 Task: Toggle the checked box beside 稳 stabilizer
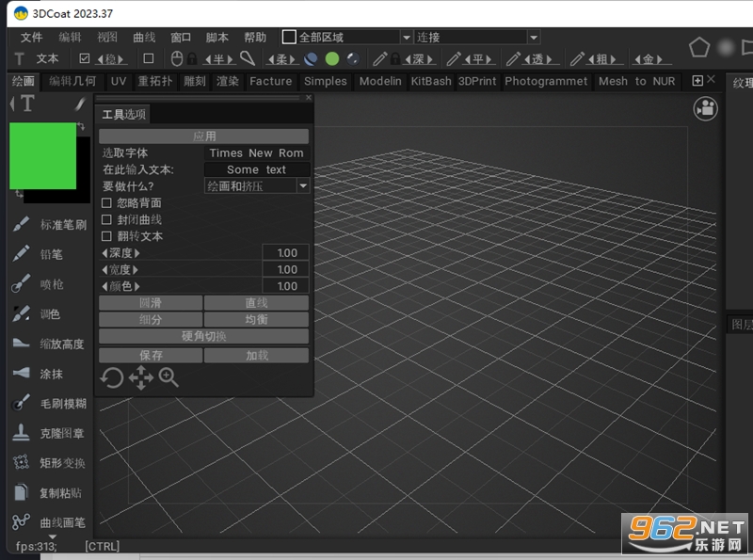click(85, 58)
